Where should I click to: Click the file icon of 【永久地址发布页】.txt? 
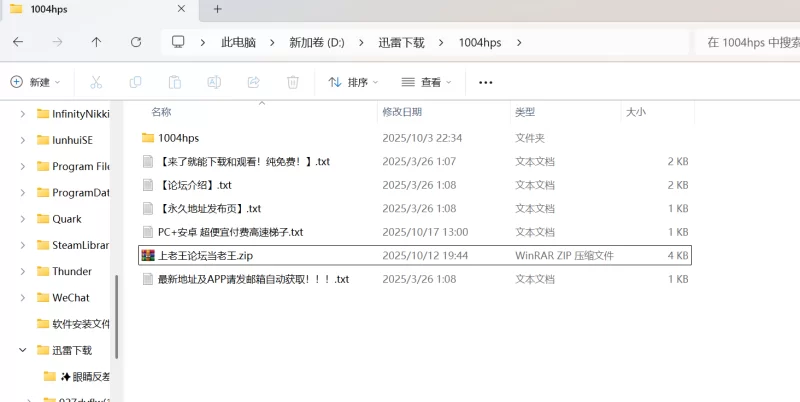148,209
